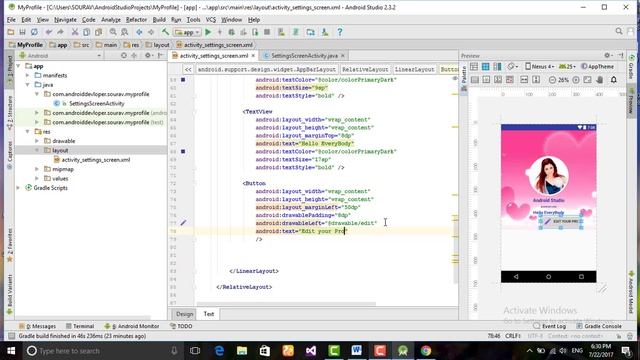Click the color swatch gutter marker at line 68

coord(183,151)
